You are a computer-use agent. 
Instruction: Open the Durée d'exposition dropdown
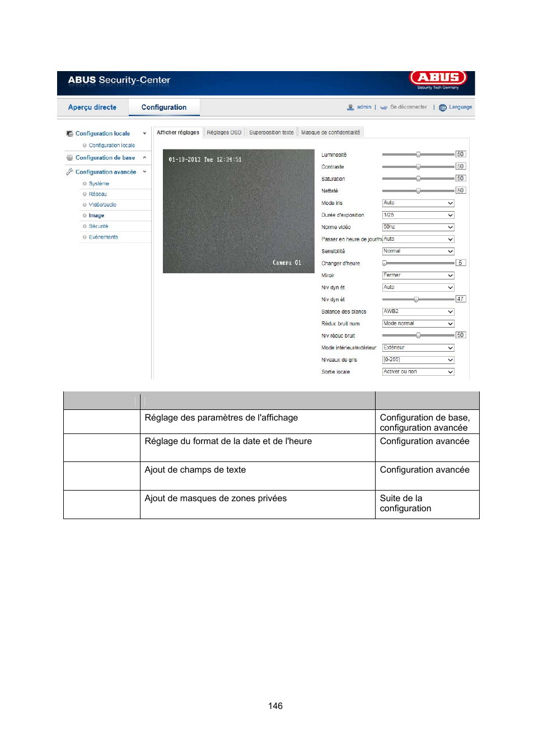(418, 215)
